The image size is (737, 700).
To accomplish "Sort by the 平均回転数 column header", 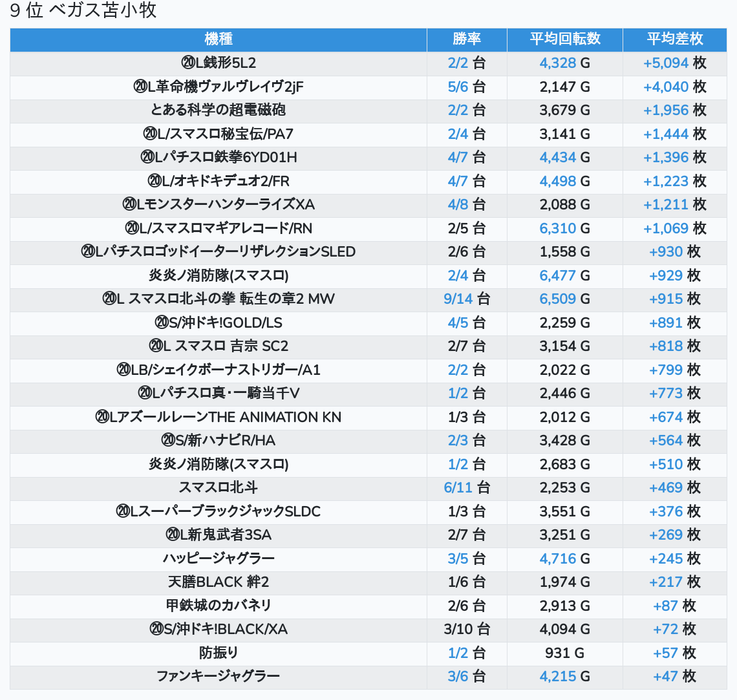I will tap(564, 39).
